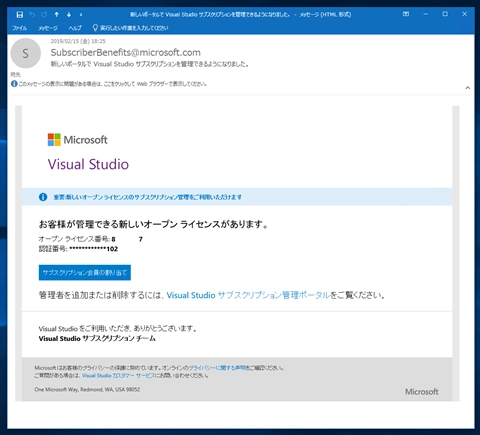480x435 pixels.
Task: Click the 認証番号 line ending 102
Action: (x=78, y=249)
